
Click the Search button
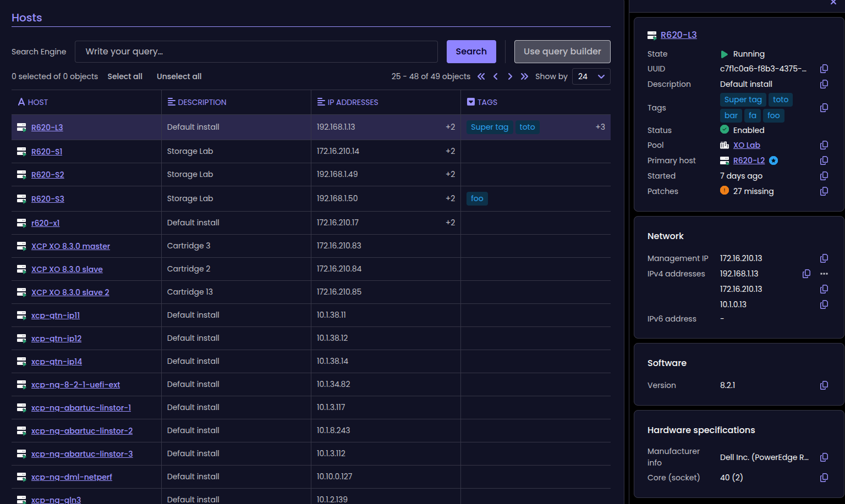471,52
